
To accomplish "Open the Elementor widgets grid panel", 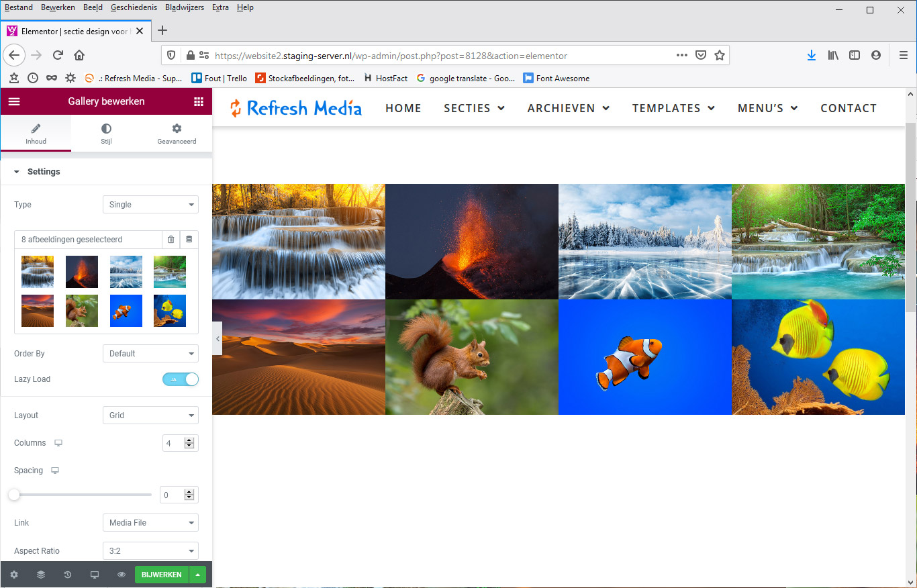I will click(198, 101).
